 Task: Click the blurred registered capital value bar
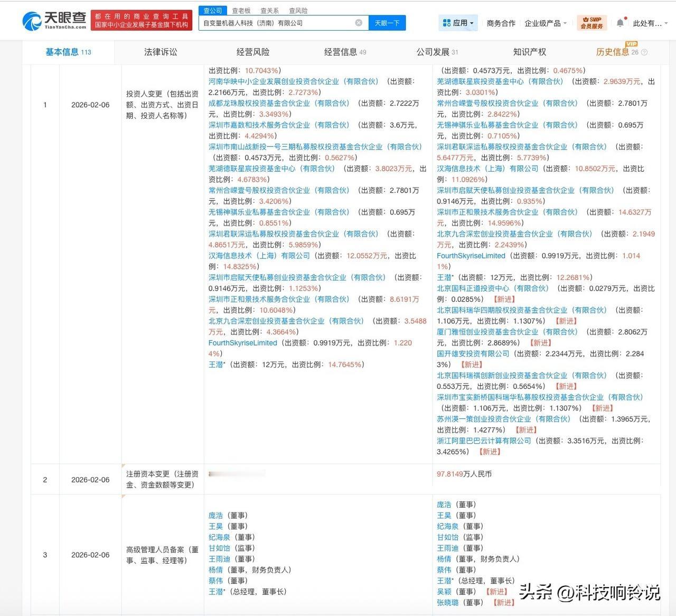tap(237, 474)
